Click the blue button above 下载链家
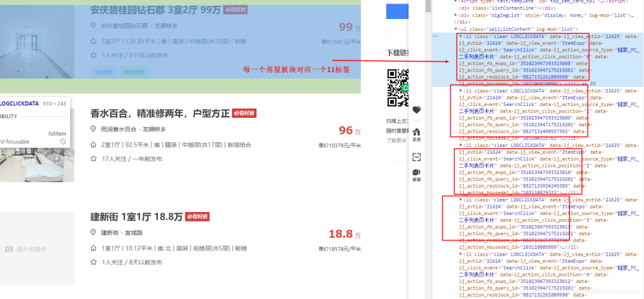The height and width of the screenshot is (299, 644). coord(397,10)
